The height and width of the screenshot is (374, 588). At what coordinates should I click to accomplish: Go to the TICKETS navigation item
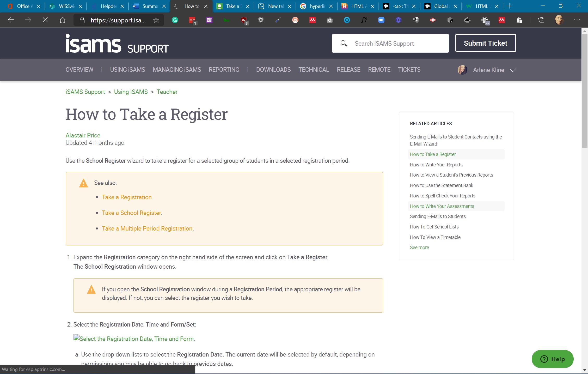(409, 70)
